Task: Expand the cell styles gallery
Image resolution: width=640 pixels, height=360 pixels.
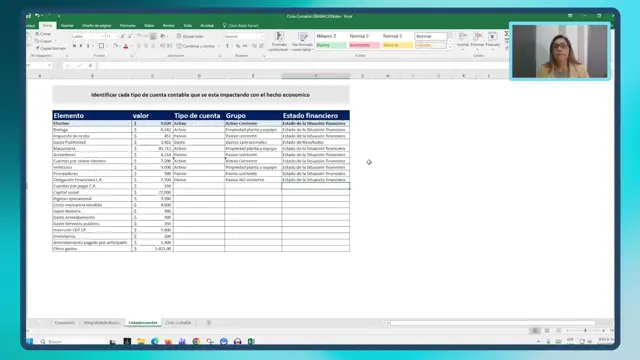Action: 450,47
